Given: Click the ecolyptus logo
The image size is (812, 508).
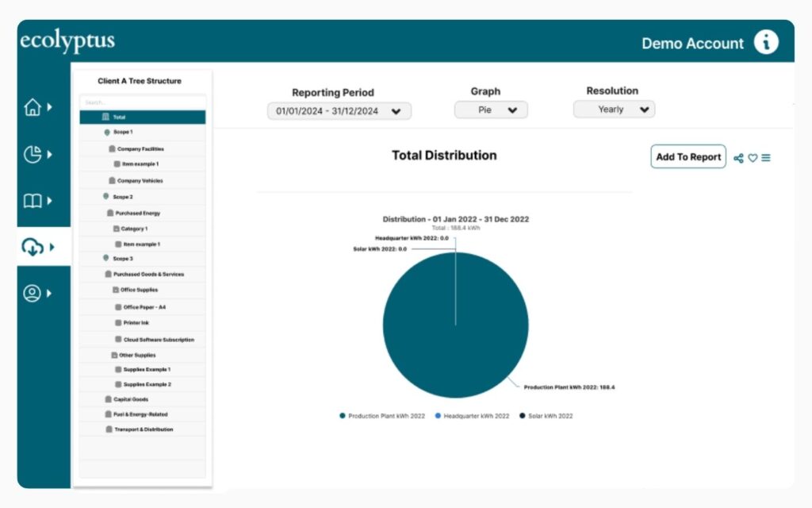Looking at the screenshot, I should (x=67, y=42).
